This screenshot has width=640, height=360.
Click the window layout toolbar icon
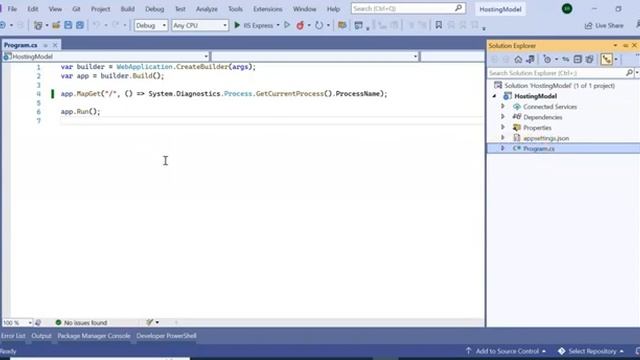point(358,25)
